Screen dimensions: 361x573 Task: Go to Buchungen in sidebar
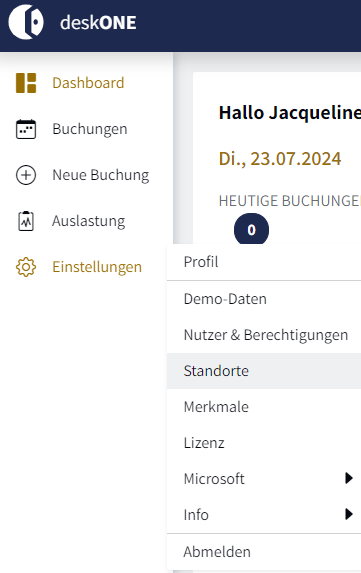pyautogui.click(x=90, y=129)
